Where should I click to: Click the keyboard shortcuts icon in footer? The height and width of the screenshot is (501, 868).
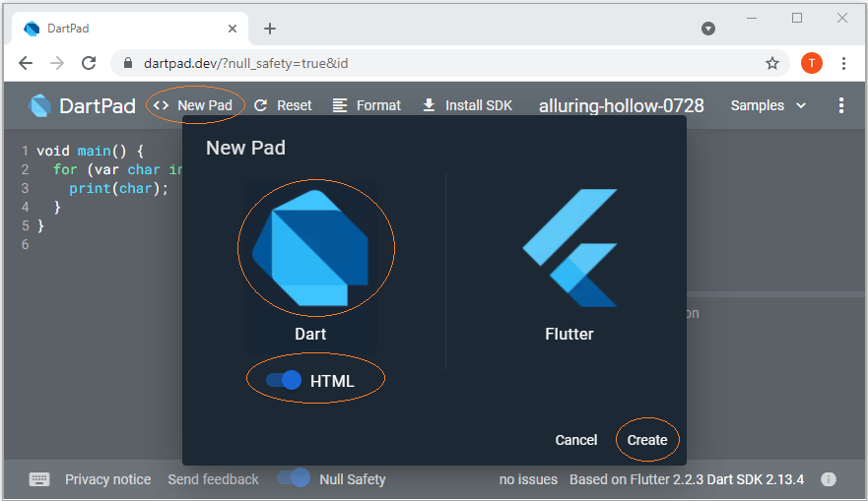[39, 479]
